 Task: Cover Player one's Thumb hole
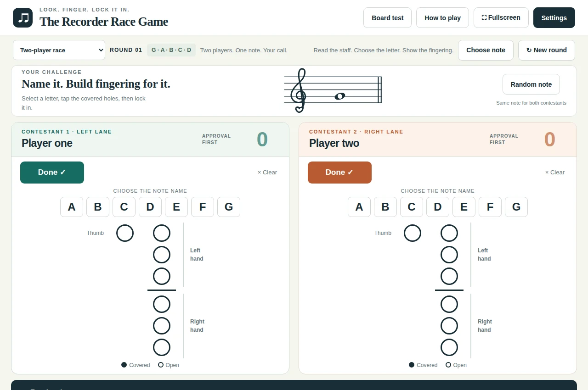(125, 233)
